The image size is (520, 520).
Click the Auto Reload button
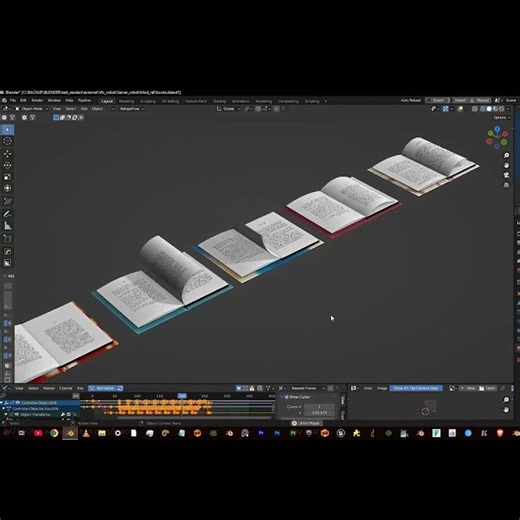(410, 100)
